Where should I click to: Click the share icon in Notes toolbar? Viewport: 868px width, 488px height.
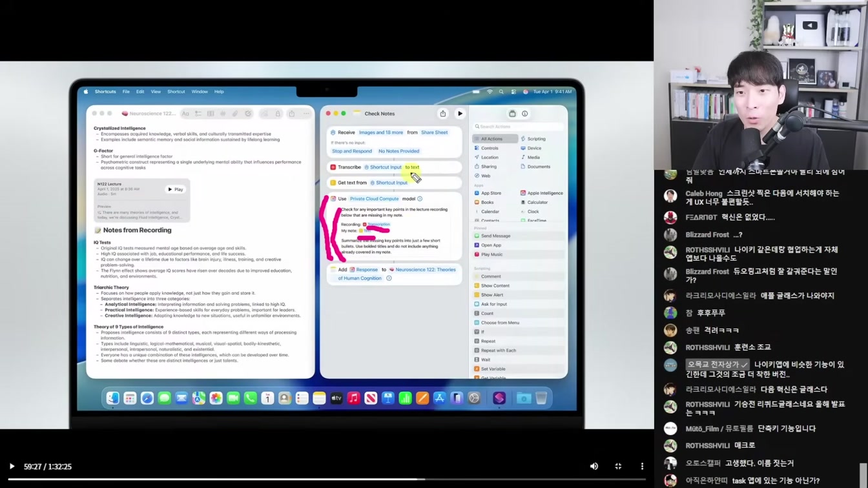292,114
